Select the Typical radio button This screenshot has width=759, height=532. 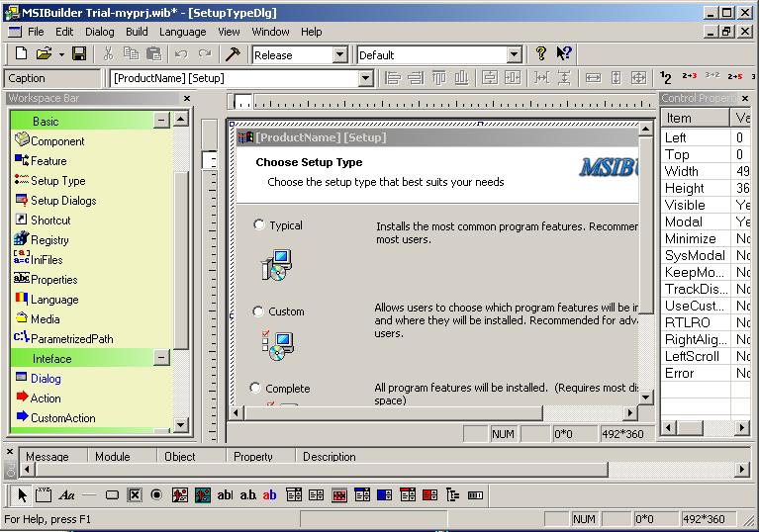259,224
